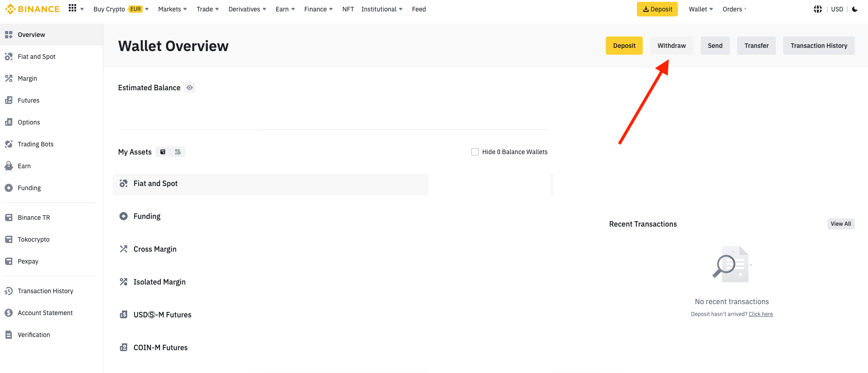This screenshot has height=373, width=868.
Task: Follow the Click here link
Action: click(760, 314)
